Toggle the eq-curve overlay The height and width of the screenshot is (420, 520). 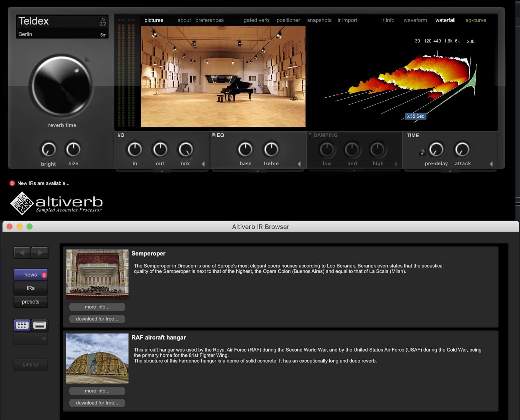[476, 20]
